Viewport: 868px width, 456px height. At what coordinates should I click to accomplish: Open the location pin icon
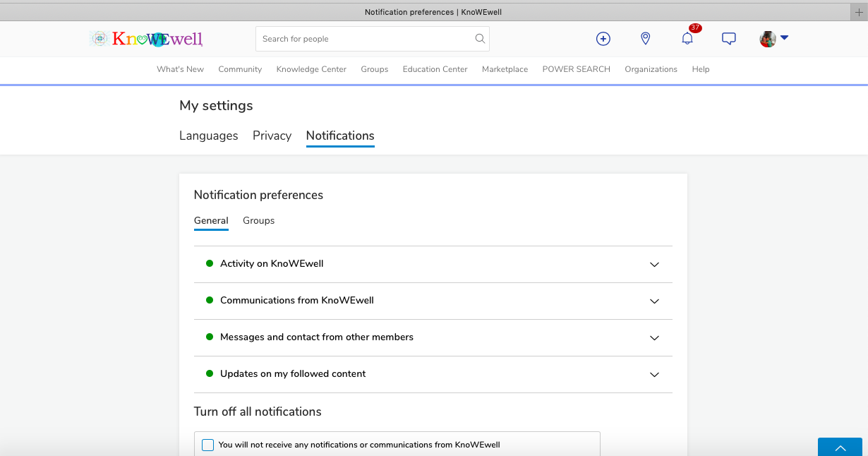645,39
